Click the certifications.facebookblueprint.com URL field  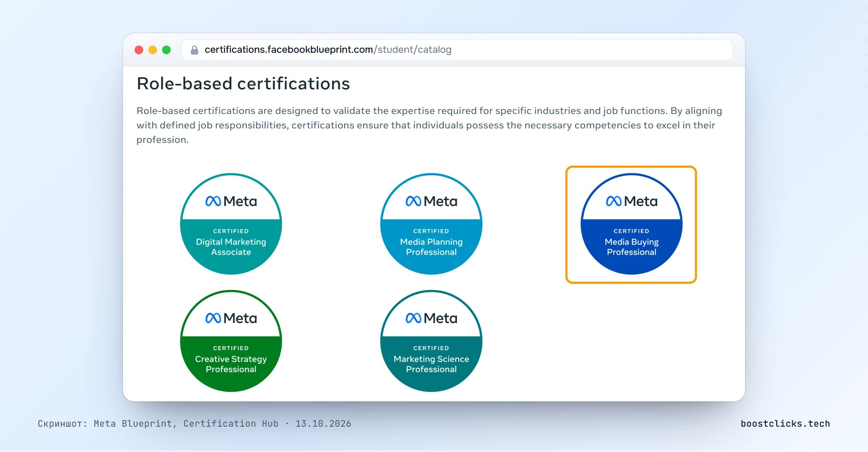pyautogui.click(x=457, y=50)
